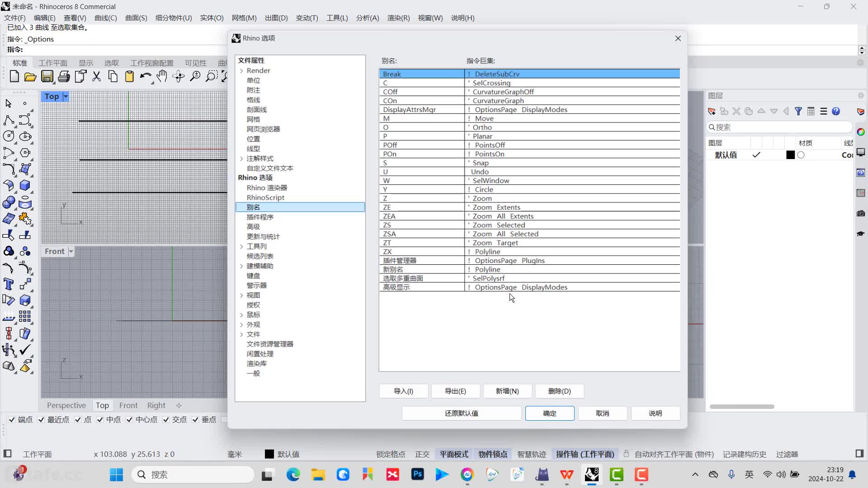This screenshot has width=868, height=488.
Task: Click the filter icon in layers panel
Action: pos(798,111)
